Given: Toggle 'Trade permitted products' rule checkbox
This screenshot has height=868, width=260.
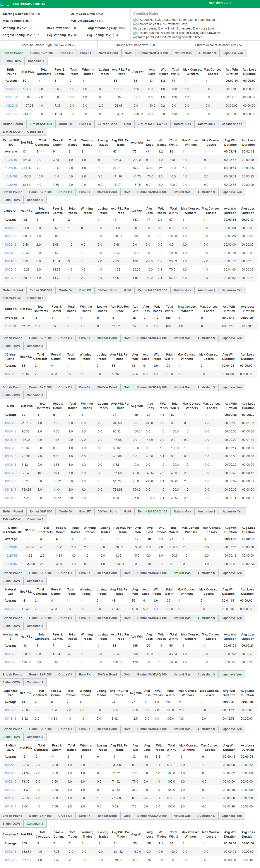Looking at the screenshot, I should (x=135, y=37).
